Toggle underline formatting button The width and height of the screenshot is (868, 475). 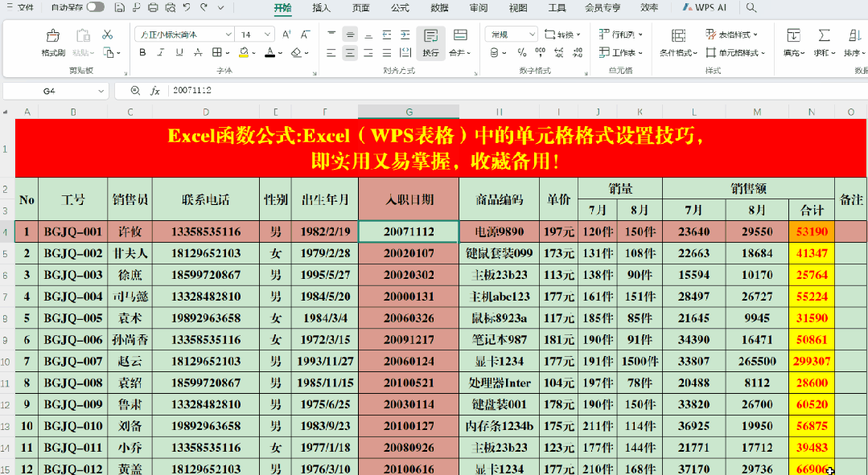tap(178, 53)
